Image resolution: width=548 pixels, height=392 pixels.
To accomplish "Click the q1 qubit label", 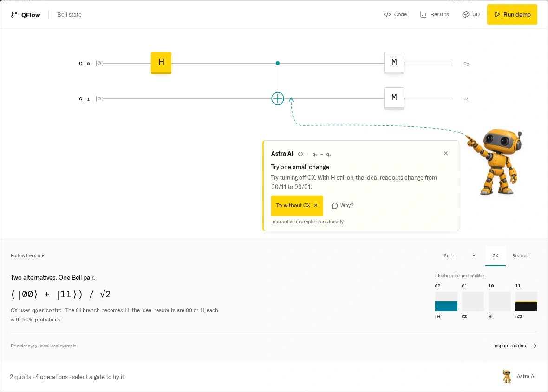I will click(x=84, y=98).
